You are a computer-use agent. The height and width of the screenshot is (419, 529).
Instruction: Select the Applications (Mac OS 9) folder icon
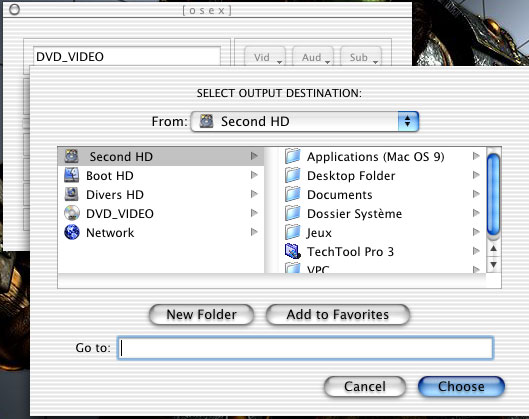pyautogui.click(x=293, y=157)
